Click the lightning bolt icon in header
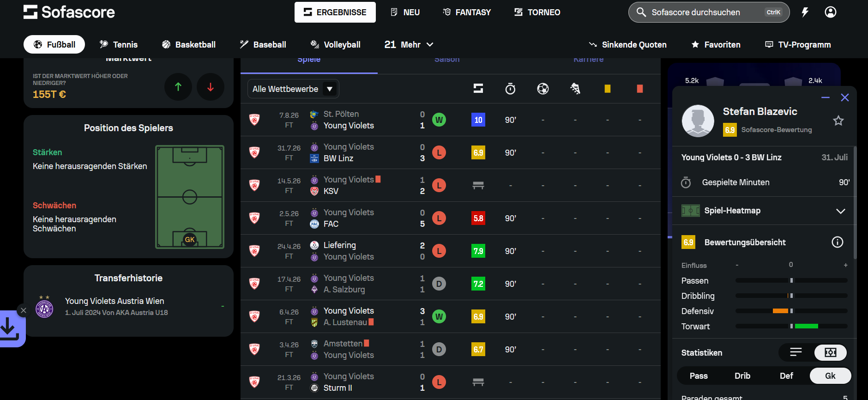Viewport: 868px width, 400px height. 805,12
